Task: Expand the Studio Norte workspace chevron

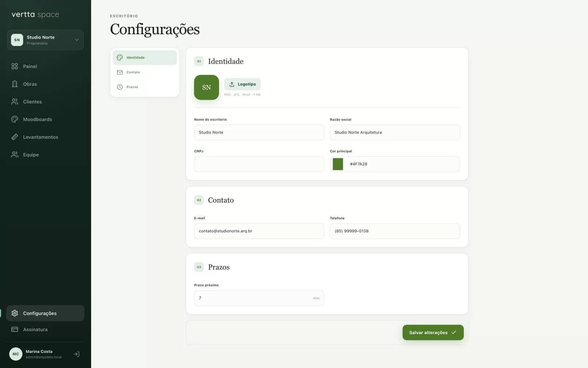Action: click(x=77, y=40)
